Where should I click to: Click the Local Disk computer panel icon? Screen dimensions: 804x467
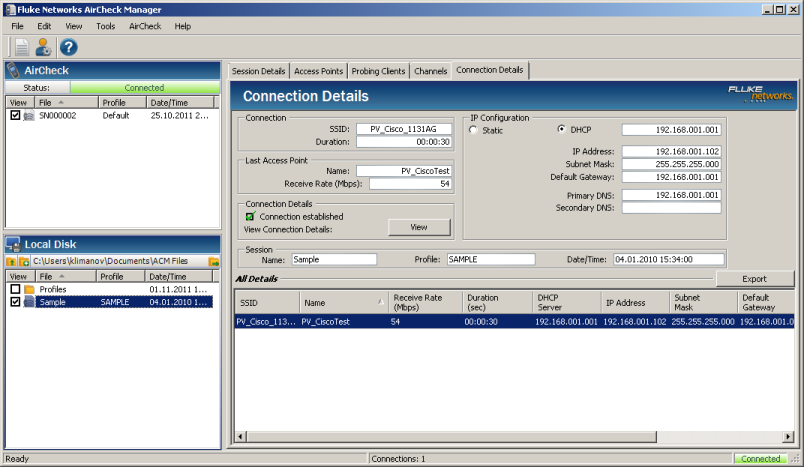pos(13,245)
